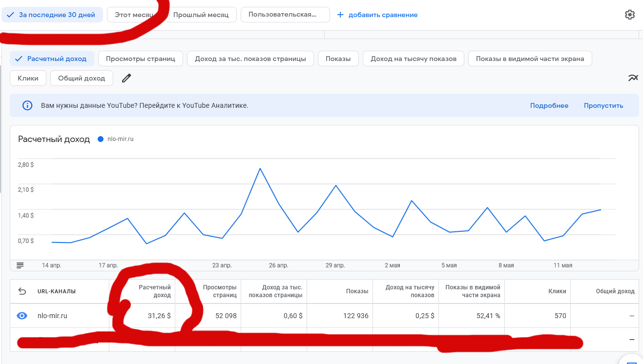Viewport: 643px width, 364px height.
Task: Click '+ добавить сравнение' to add comparison
Action: click(x=377, y=15)
